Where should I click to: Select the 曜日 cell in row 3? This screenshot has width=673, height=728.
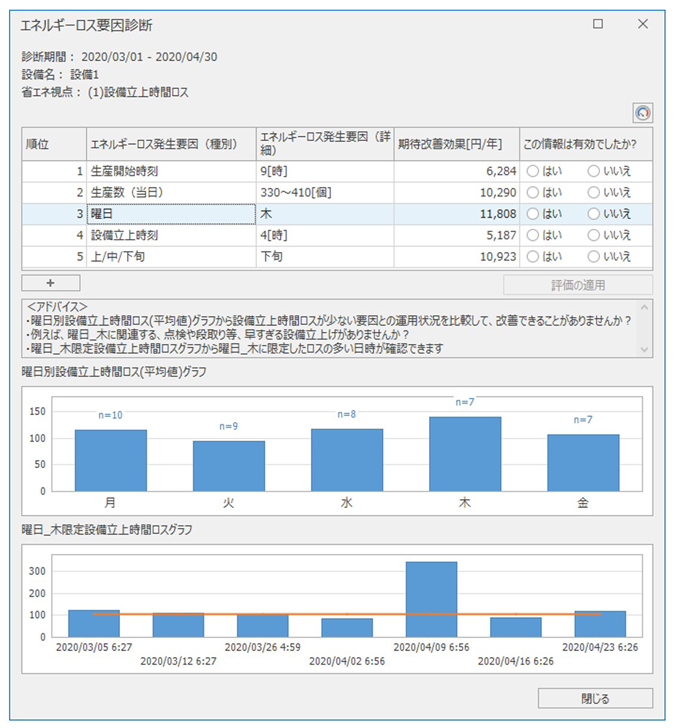point(170,213)
